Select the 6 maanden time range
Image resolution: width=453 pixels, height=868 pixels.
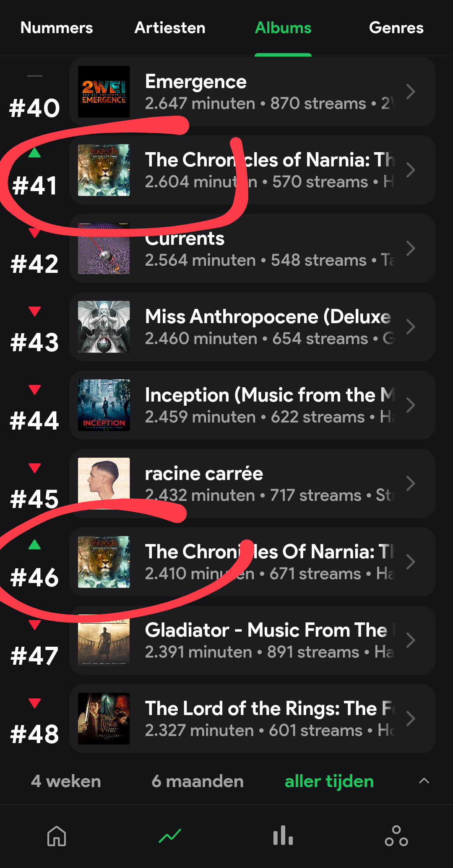(198, 781)
